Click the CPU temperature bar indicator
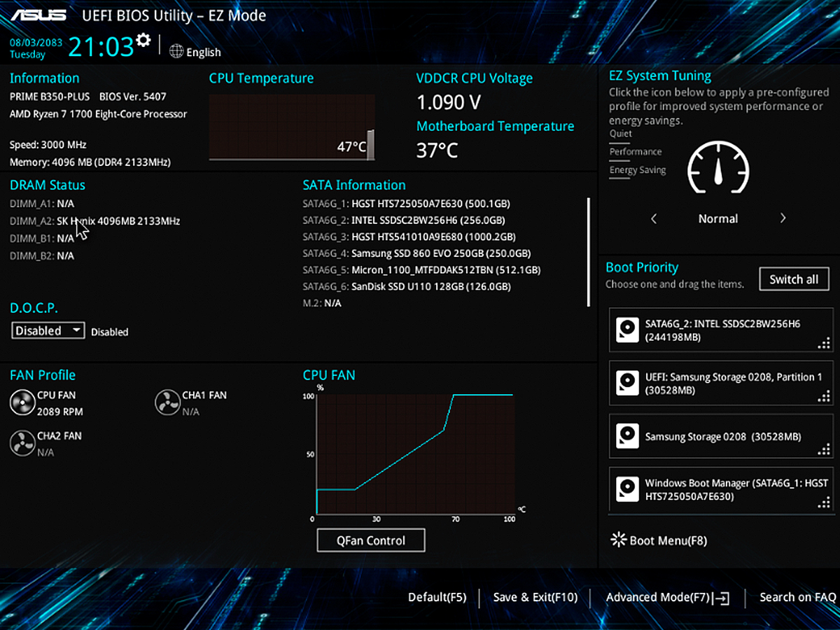Image resolution: width=840 pixels, height=630 pixels. (x=370, y=145)
